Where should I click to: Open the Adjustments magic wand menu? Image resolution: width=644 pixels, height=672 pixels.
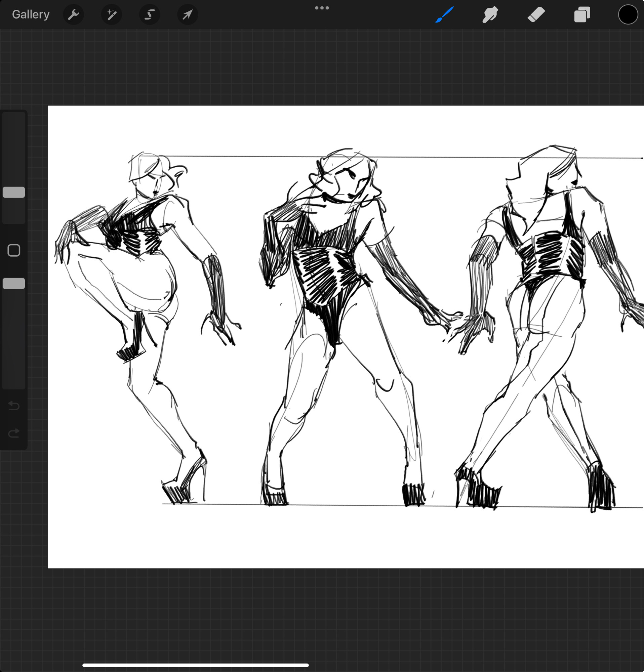click(x=112, y=14)
